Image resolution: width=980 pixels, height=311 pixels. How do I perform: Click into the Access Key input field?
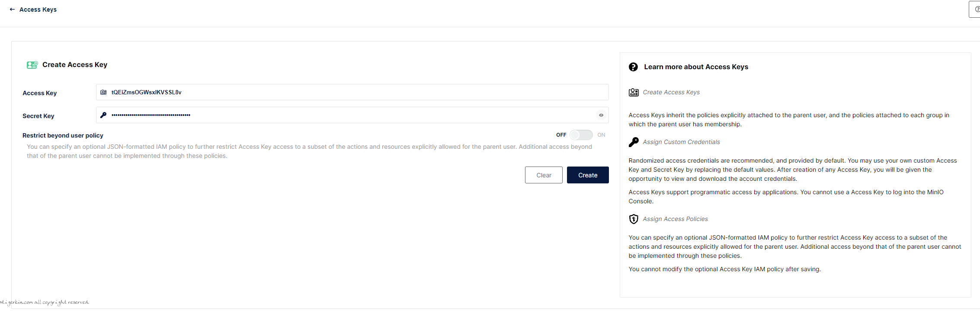pos(352,92)
